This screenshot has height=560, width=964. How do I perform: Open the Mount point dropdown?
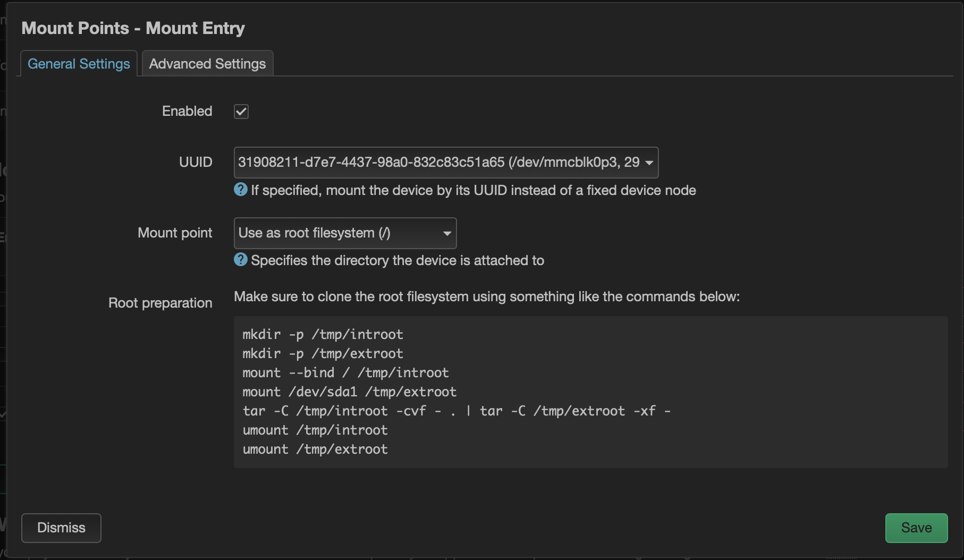tap(345, 233)
